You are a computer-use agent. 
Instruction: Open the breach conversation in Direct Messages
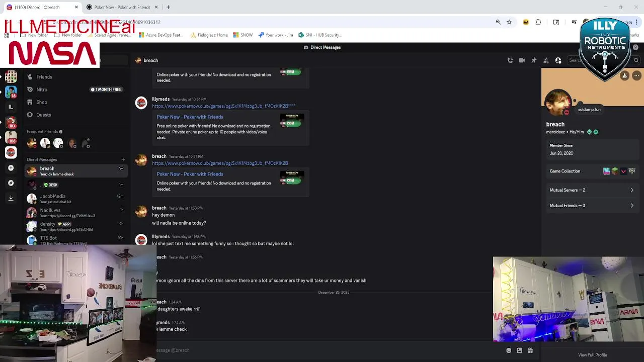click(x=75, y=171)
